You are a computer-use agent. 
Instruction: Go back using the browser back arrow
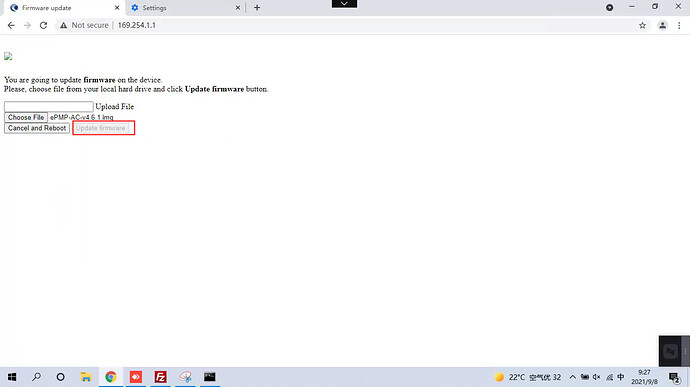[x=11, y=26]
